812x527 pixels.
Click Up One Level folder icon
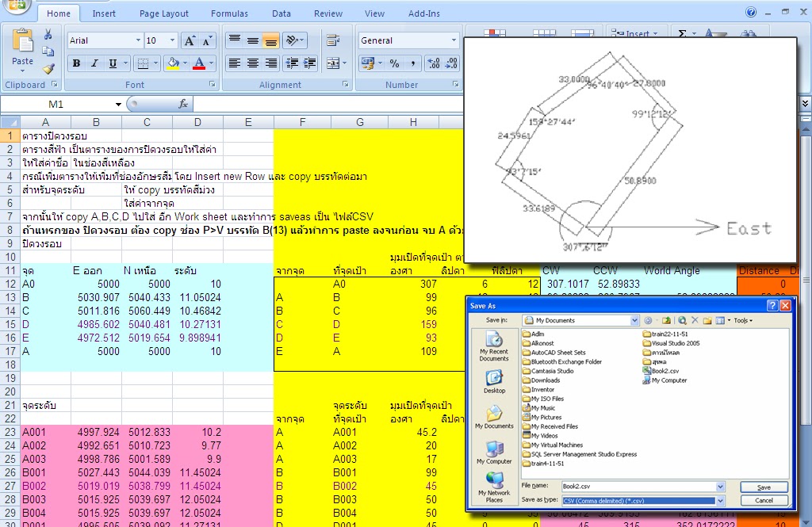(666, 320)
